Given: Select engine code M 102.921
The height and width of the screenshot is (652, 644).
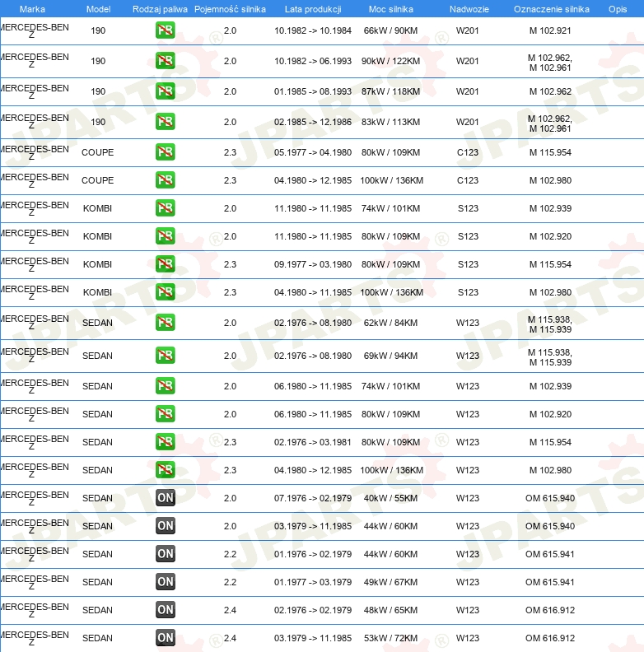Looking at the screenshot, I should pos(550,30).
